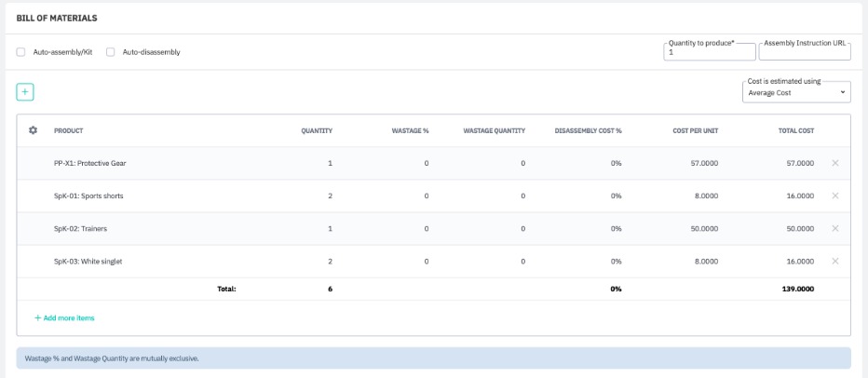868x378 pixels.
Task: Click the Assembly Instruction URL field
Action: click(x=804, y=53)
